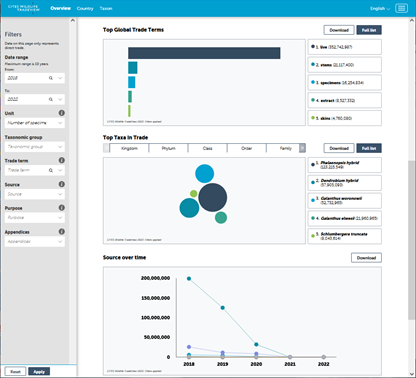Screen dimensions: 416x378
Task: Open full list of Global Trade Terms
Action: [369, 30]
